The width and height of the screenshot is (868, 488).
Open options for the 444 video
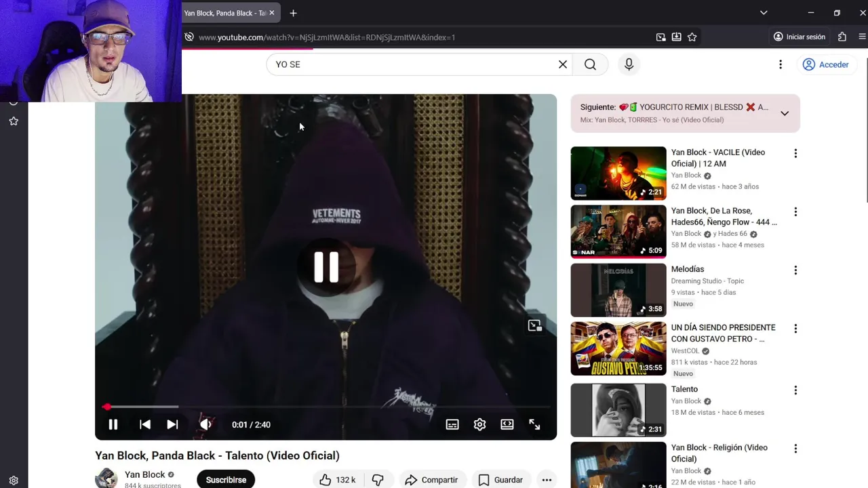tap(795, 212)
